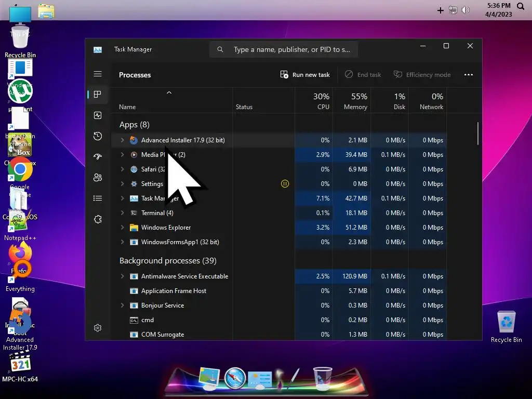Image resolution: width=532 pixels, height=399 pixels.
Task: Focus the Task Manager search field
Action: pyautogui.click(x=284, y=49)
